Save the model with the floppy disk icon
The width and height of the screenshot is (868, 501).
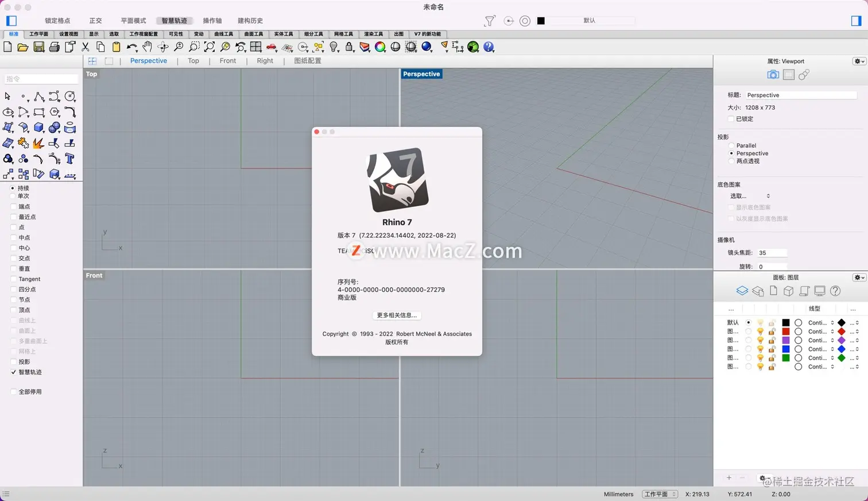coord(38,47)
